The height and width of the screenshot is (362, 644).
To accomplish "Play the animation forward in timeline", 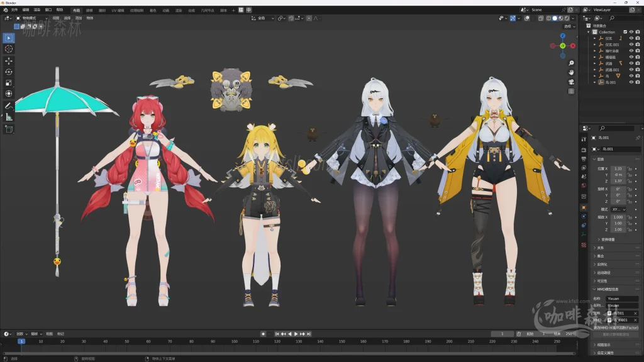I will [296, 334].
